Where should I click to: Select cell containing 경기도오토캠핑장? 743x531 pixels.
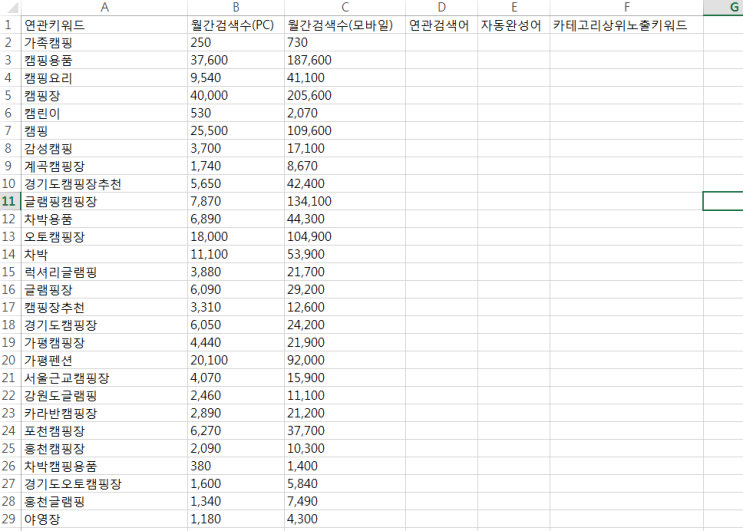click(104, 484)
